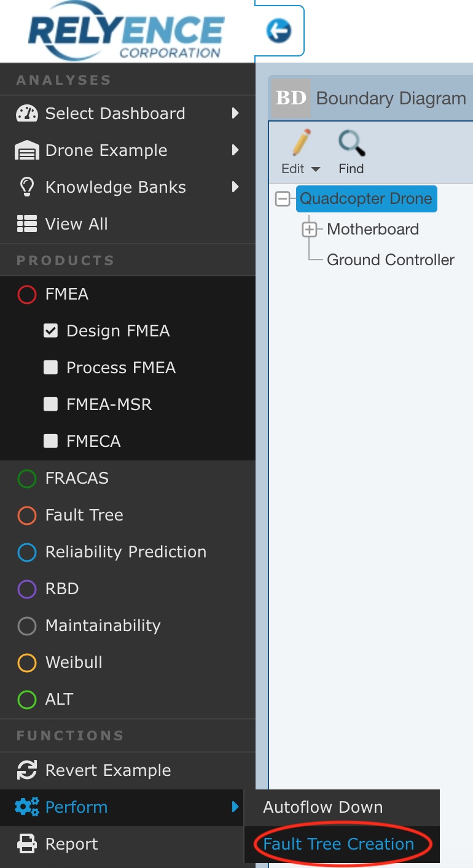Screen dimensions: 473x868
Task: Open Find using the magnifying glass icon
Action: tap(350, 142)
